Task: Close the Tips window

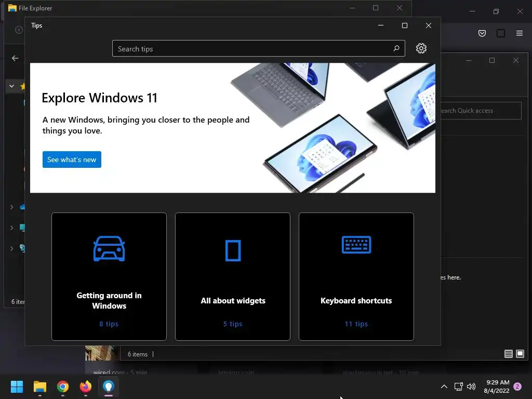Action: click(x=429, y=25)
